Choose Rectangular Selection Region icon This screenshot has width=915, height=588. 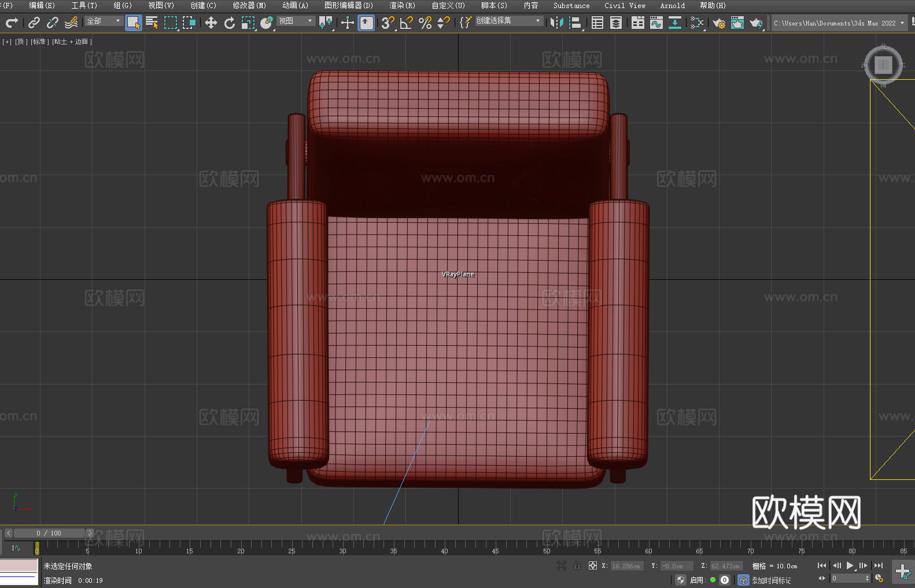coord(171,23)
